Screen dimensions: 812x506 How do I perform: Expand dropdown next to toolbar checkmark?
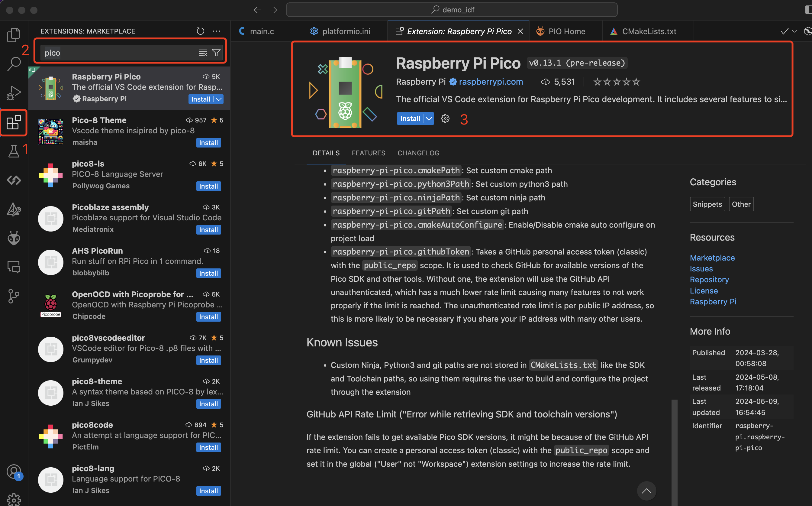click(794, 31)
